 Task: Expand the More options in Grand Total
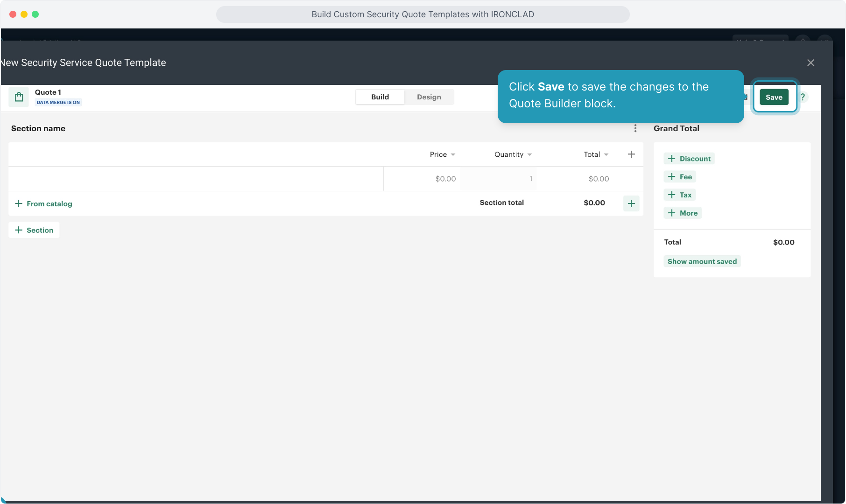coord(683,213)
